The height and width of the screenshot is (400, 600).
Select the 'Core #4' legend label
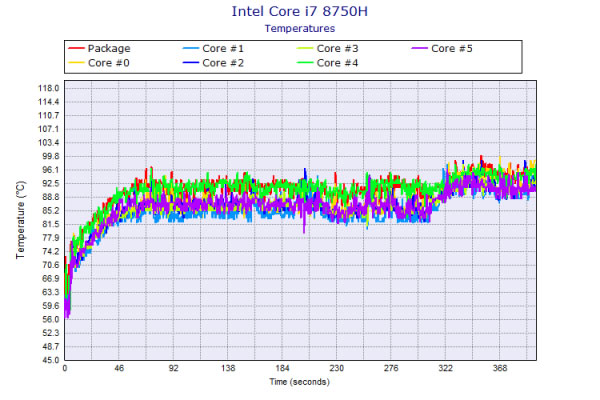point(338,63)
